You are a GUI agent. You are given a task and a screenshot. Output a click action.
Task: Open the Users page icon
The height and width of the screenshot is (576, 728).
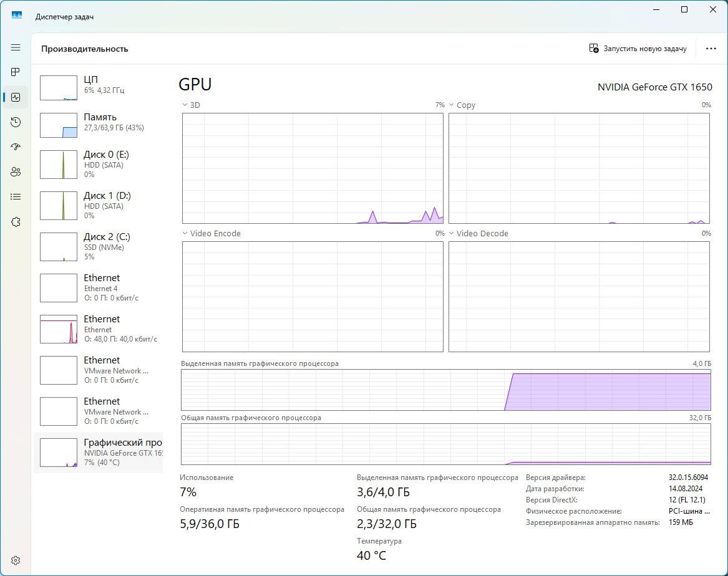tap(16, 171)
